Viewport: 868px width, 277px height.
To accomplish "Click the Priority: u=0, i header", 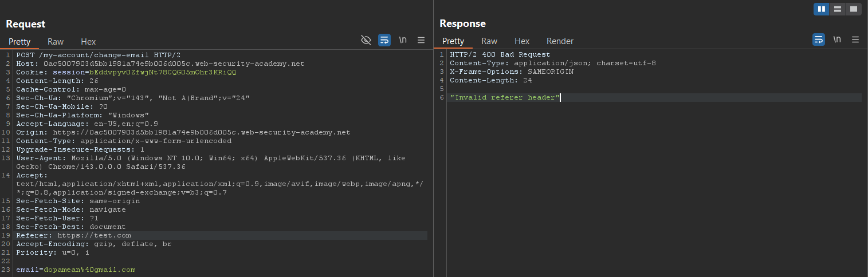I will [x=53, y=253].
